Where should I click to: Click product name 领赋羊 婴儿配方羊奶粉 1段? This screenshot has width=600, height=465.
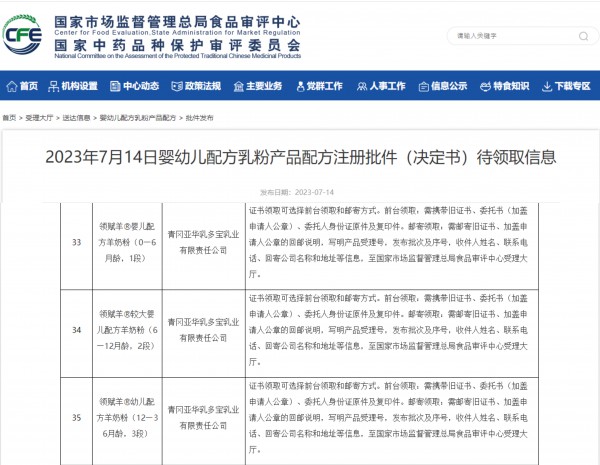click(127, 242)
